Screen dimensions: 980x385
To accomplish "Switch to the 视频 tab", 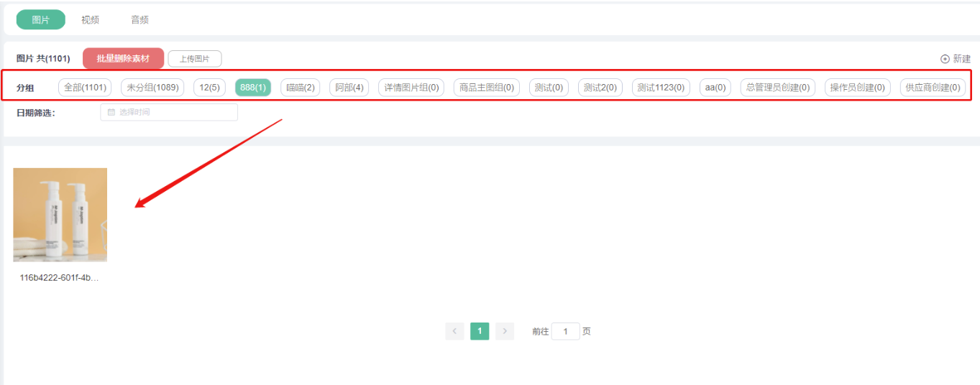I will coord(90,20).
